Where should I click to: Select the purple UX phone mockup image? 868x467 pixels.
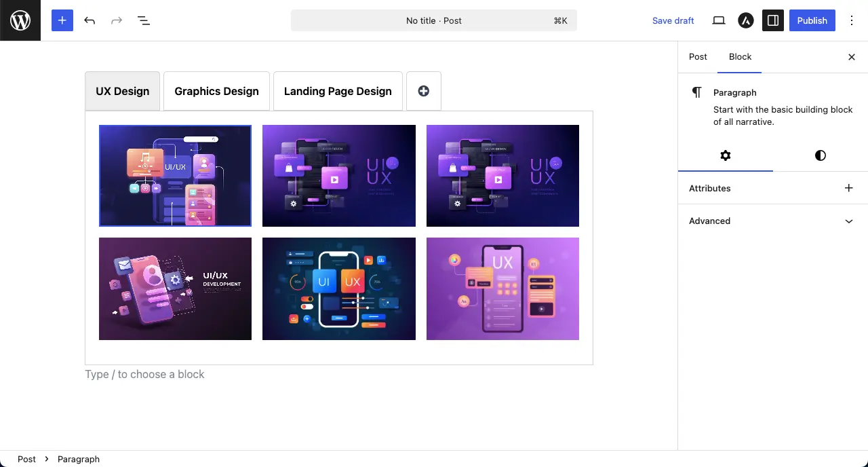coord(502,288)
